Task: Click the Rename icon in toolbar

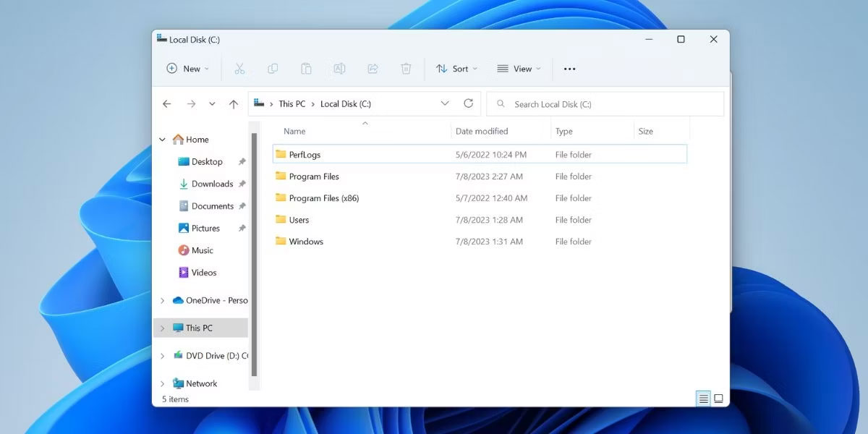Action: click(339, 69)
